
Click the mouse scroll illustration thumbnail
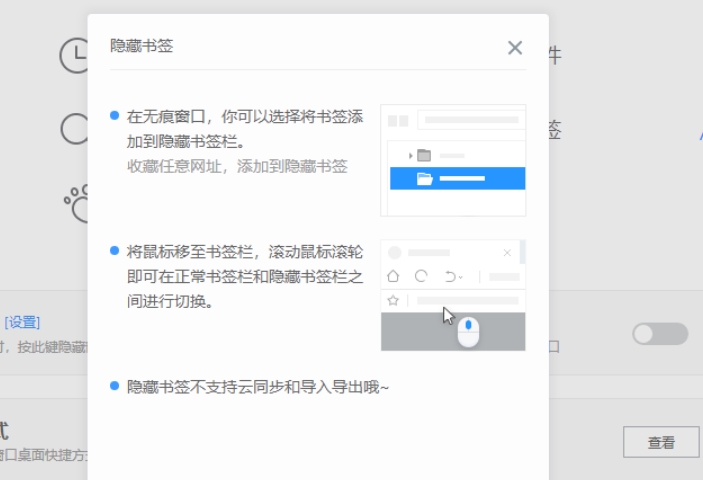click(453, 295)
